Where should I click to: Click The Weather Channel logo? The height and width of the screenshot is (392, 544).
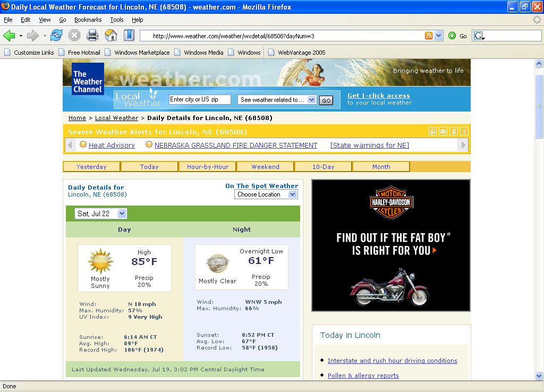[x=88, y=79]
